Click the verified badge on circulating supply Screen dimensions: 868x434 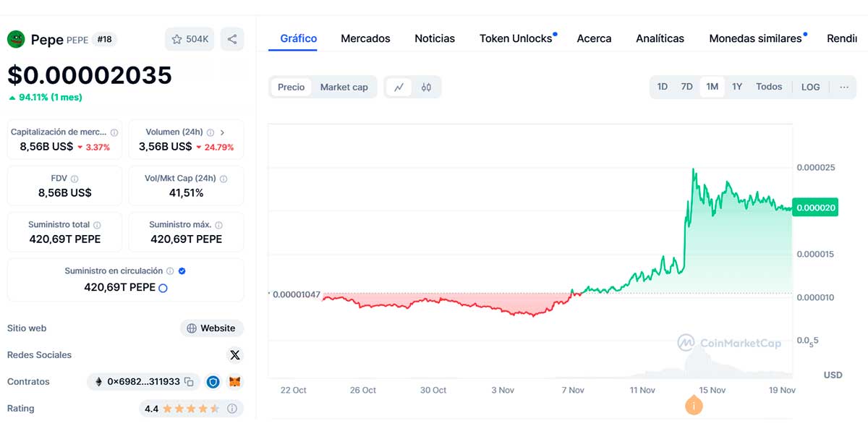[x=182, y=271]
